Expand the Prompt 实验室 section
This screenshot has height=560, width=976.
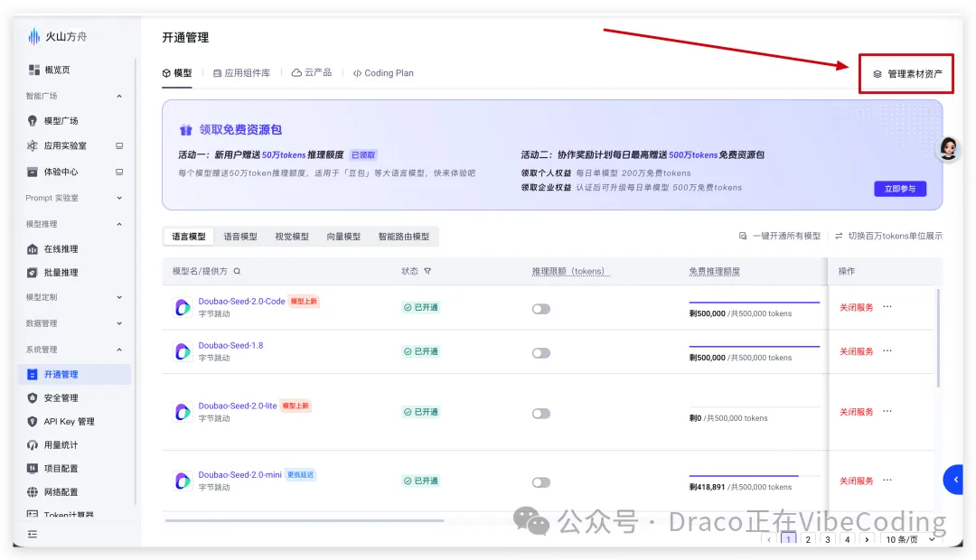click(x=119, y=198)
